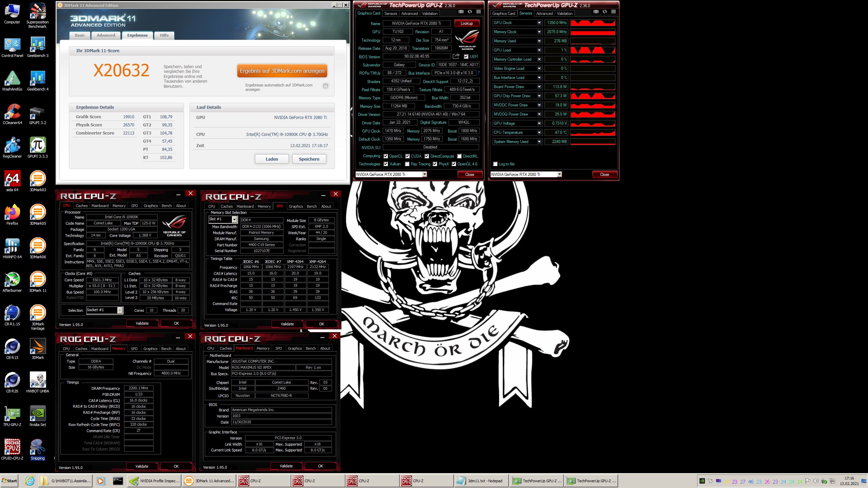Click the refresh icon in GPU-Z Sensors window
Image resolution: width=868 pixels, height=488 pixels.
605,12
